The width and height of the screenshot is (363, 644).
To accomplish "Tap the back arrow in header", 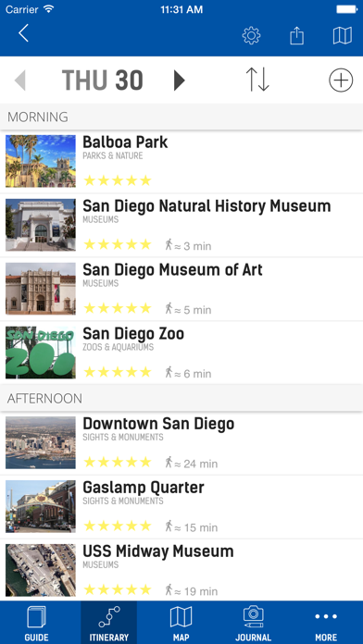I will [x=23, y=33].
